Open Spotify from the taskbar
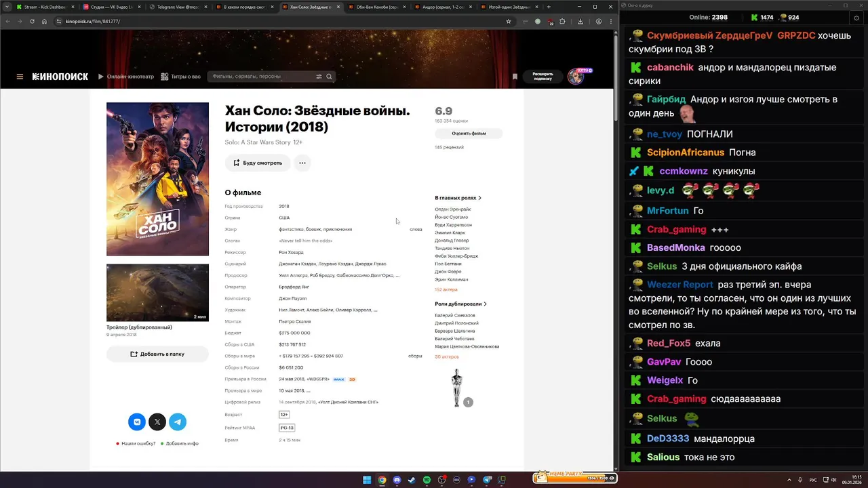 tap(427, 480)
